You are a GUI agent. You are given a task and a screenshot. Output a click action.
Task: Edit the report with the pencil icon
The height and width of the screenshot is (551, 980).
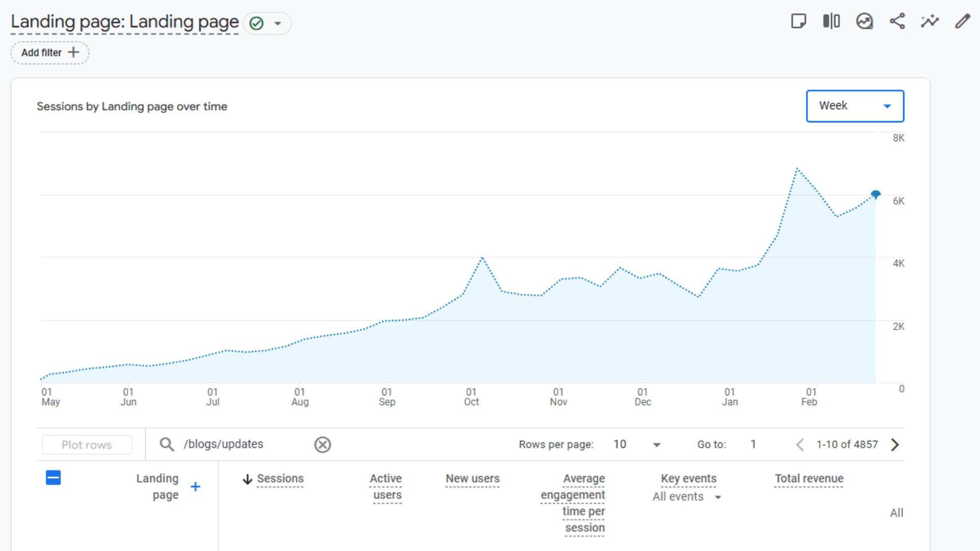pos(963,21)
